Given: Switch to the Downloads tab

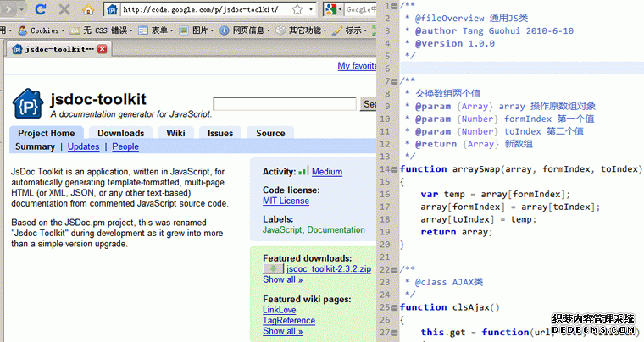Looking at the screenshot, I should pos(120,133).
